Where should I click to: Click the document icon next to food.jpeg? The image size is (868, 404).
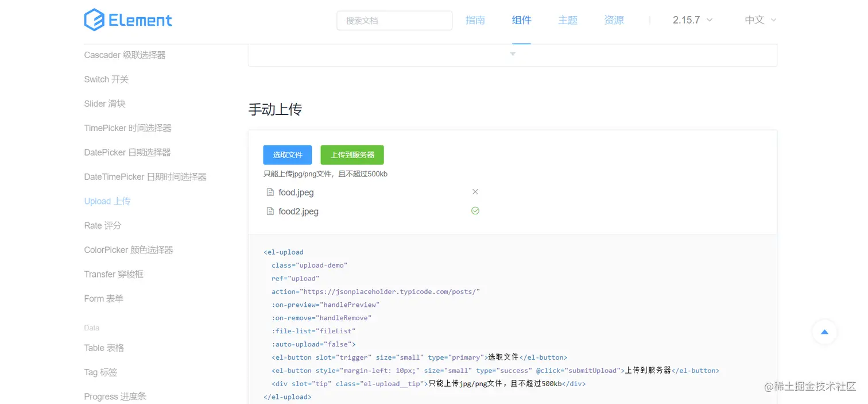tap(270, 193)
